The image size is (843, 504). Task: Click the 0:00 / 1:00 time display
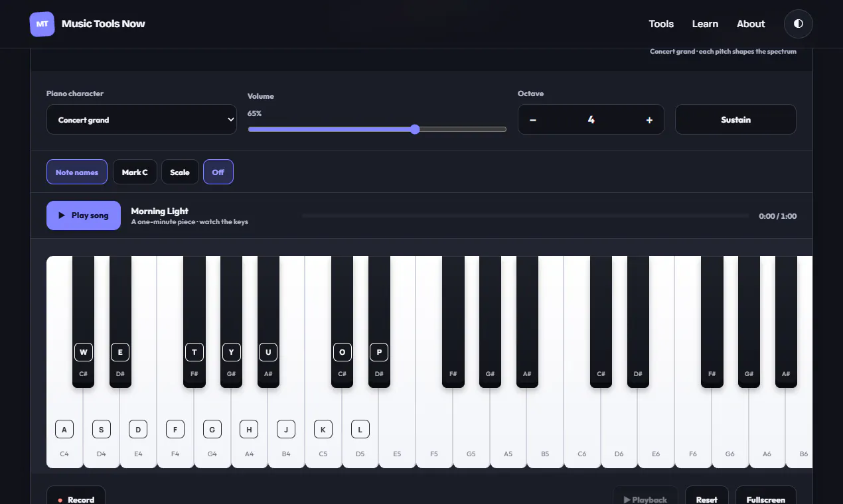(778, 216)
